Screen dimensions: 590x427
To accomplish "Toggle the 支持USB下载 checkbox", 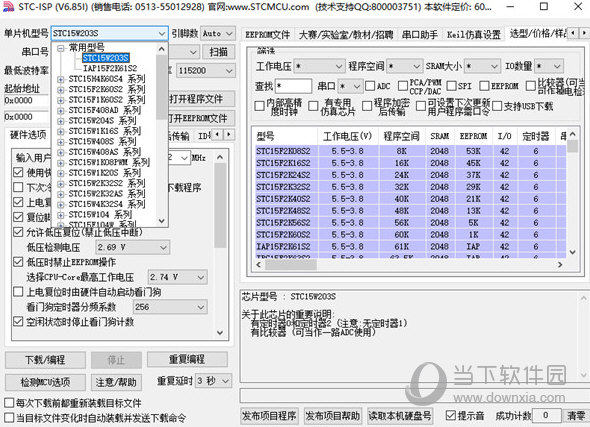I will tap(497, 106).
